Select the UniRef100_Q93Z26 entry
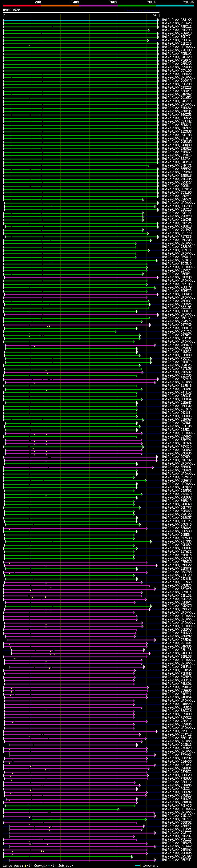 176,88
